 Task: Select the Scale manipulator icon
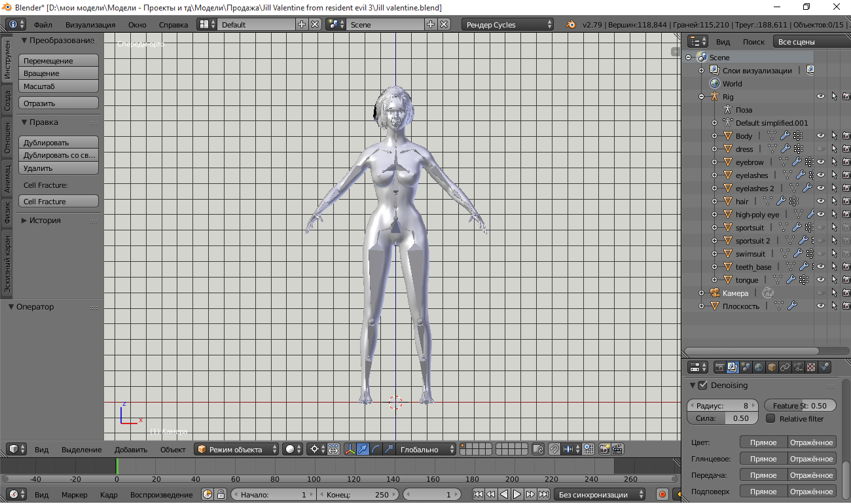coord(388,449)
